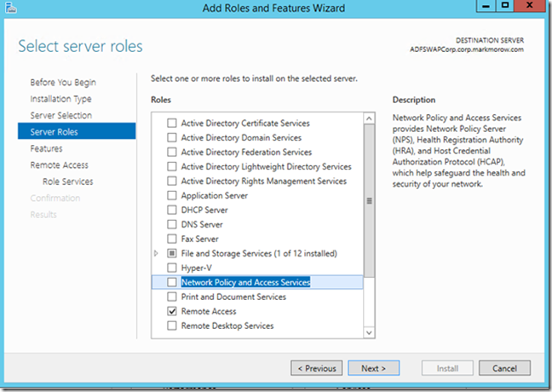Screen dimensions: 552x392
Task: Select Role Services under Remote Access
Action: tap(68, 182)
